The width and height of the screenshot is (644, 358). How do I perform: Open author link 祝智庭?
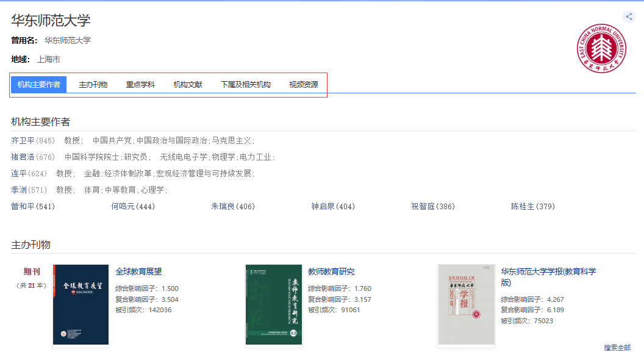pyautogui.click(x=423, y=206)
